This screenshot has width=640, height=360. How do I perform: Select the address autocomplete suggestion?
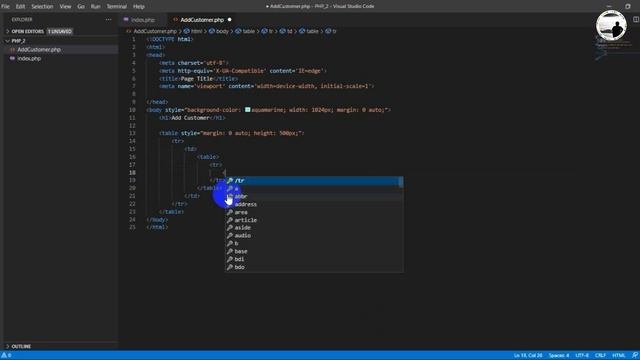pos(314,204)
